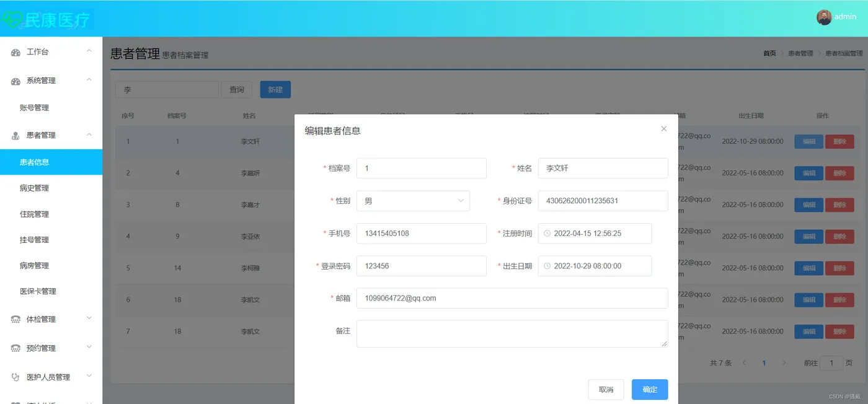The height and width of the screenshot is (404, 868).
Task: Click the name cell 李柯雅
Action: (x=250, y=268)
